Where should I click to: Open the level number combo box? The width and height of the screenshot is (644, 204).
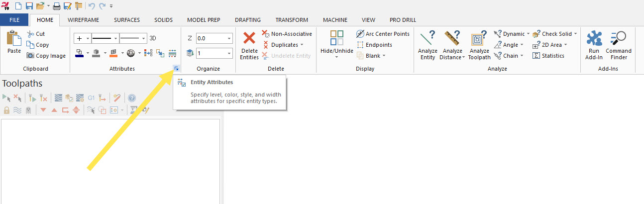click(215, 52)
